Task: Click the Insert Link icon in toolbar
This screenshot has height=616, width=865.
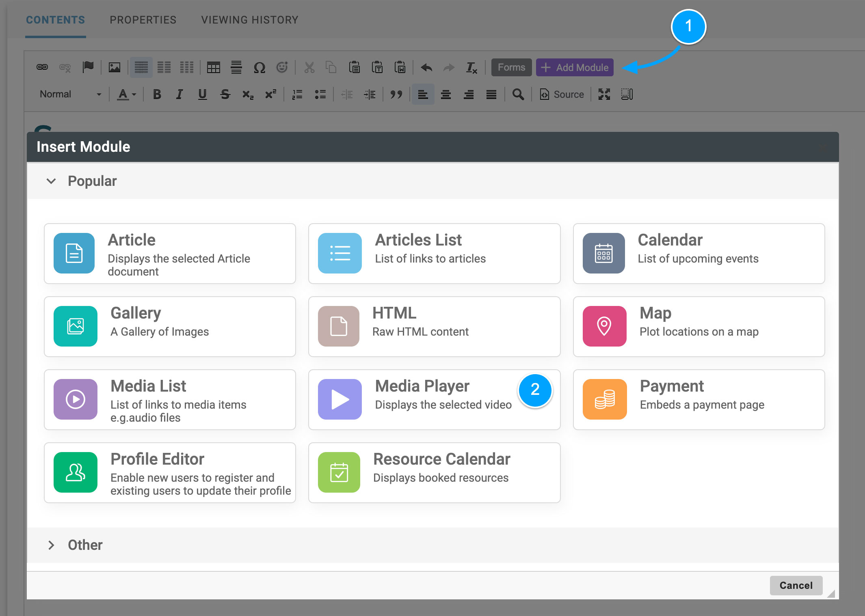Action: (42, 67)
